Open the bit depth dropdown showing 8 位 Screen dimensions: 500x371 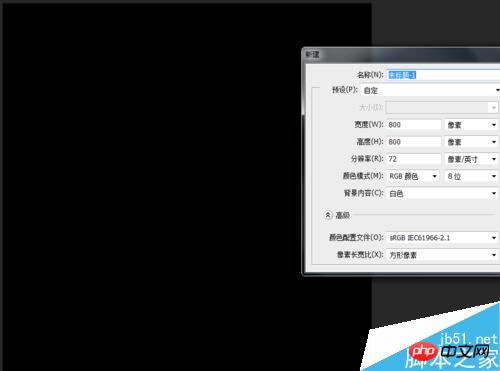472,176
